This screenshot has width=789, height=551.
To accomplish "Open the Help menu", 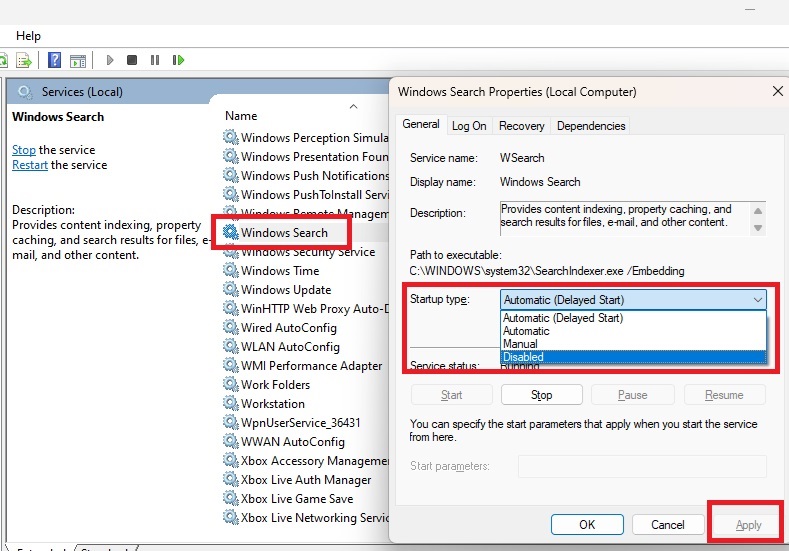I will 28,36.
